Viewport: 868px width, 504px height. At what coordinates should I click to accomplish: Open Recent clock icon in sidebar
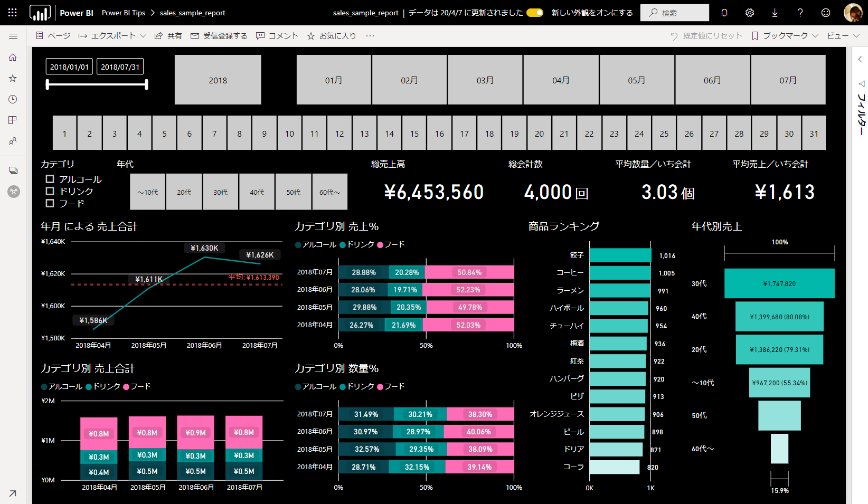(13, 99)
